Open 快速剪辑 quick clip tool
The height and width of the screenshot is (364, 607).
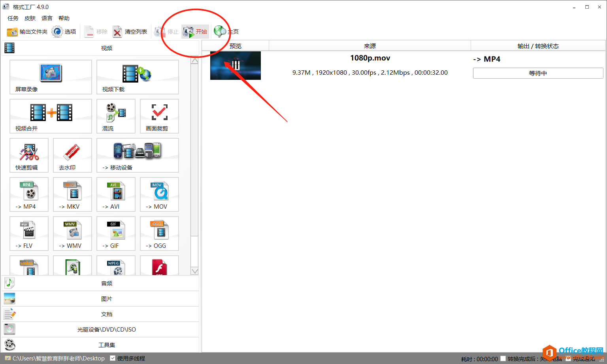29,155
